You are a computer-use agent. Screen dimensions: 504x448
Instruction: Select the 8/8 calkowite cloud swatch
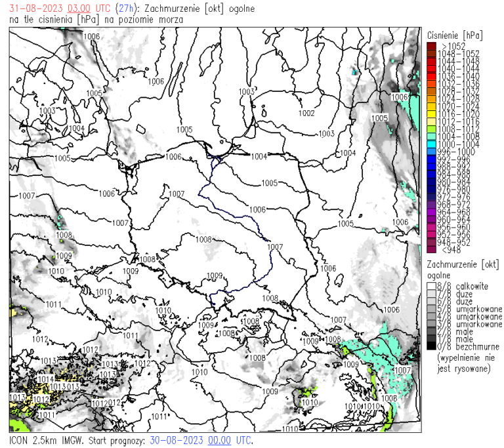pyautogui.click(x=431, y=287)
